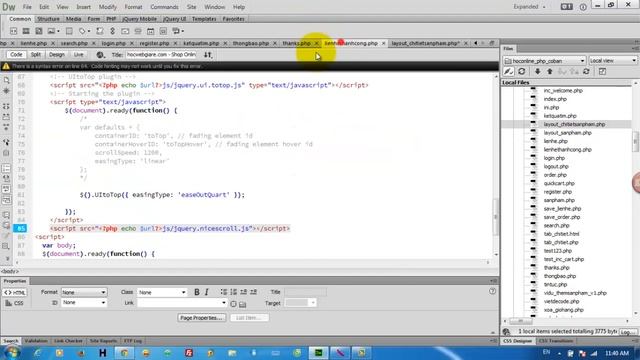Viewport: 640px width, 360px height.
Task: Open the CSS Designer panel tab
Action: click(x=517, y=341)
